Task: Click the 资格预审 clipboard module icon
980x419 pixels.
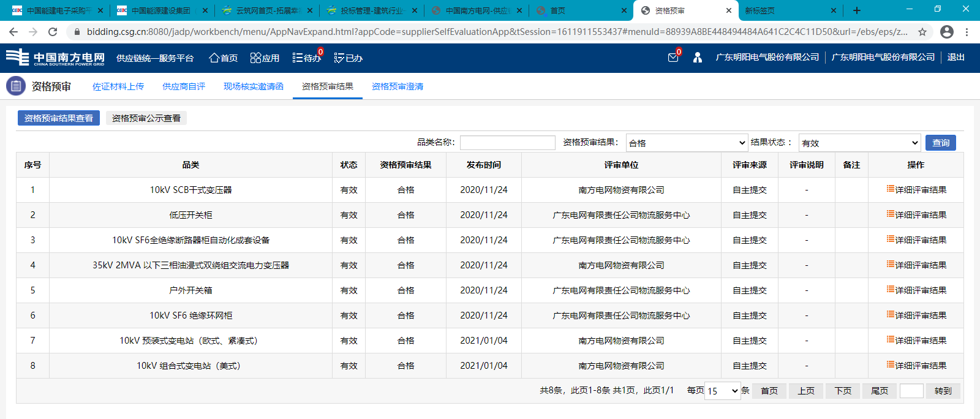Action: [16, 86]
